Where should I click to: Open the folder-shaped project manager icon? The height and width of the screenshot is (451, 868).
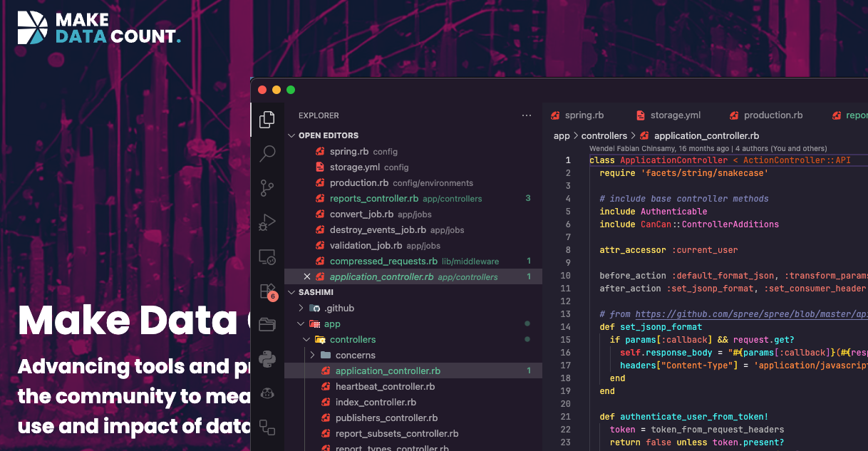[x=267, y=325]
